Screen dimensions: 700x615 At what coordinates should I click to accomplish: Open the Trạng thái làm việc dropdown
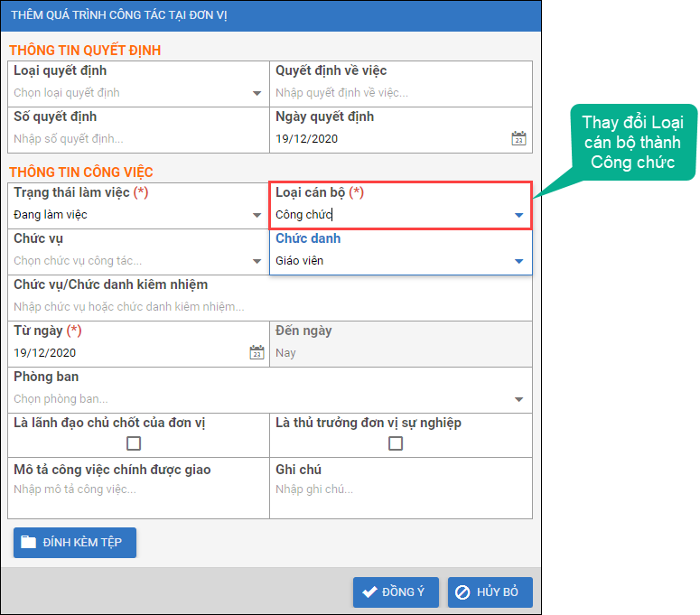257,215
